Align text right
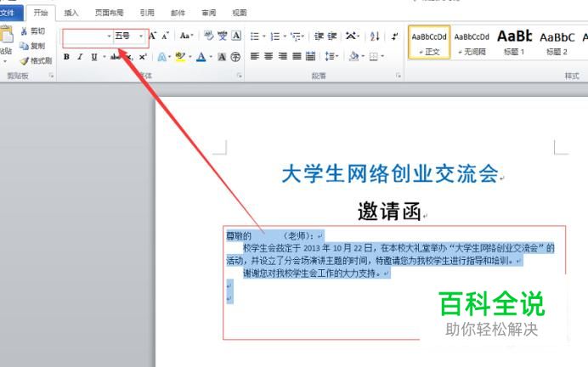The height and width of the screenshot is (367, 588). coord(283,56)
